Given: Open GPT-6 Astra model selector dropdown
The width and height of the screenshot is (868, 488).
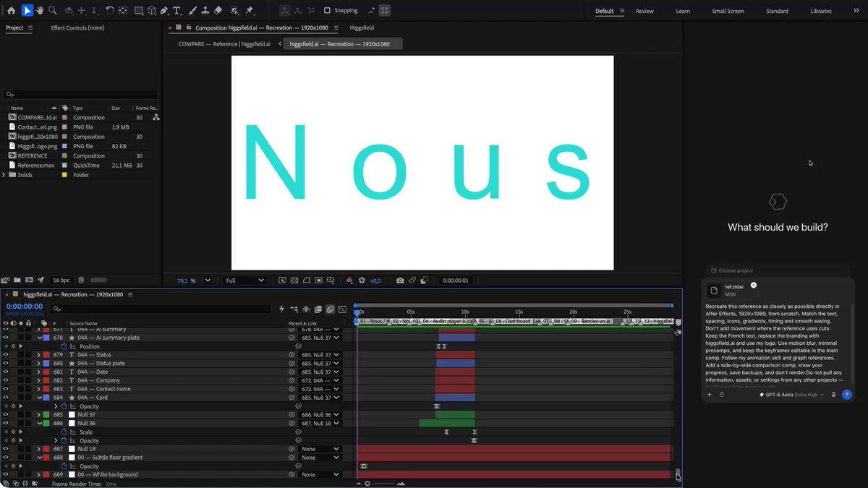Looking at the screenshot, I should click(791, 395).
